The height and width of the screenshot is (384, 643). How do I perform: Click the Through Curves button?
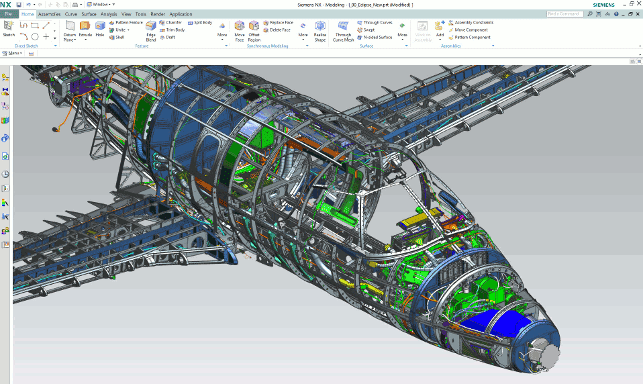coord(374,23)
